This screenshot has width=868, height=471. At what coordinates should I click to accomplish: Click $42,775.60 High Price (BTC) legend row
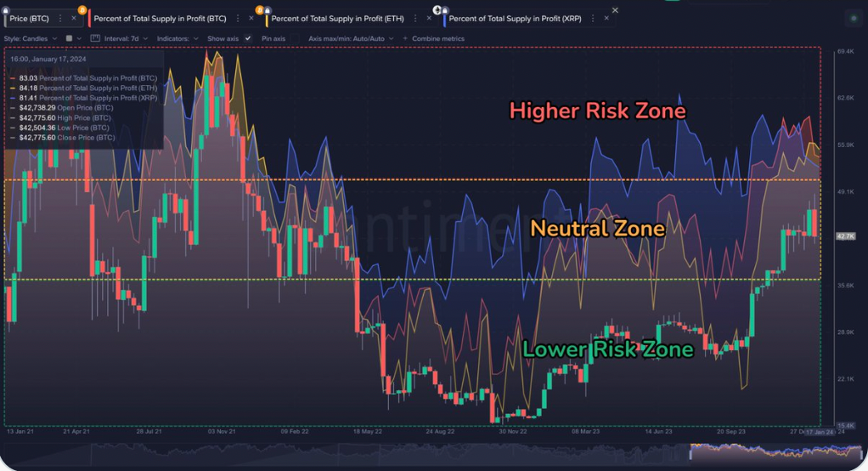coord(61,118)
